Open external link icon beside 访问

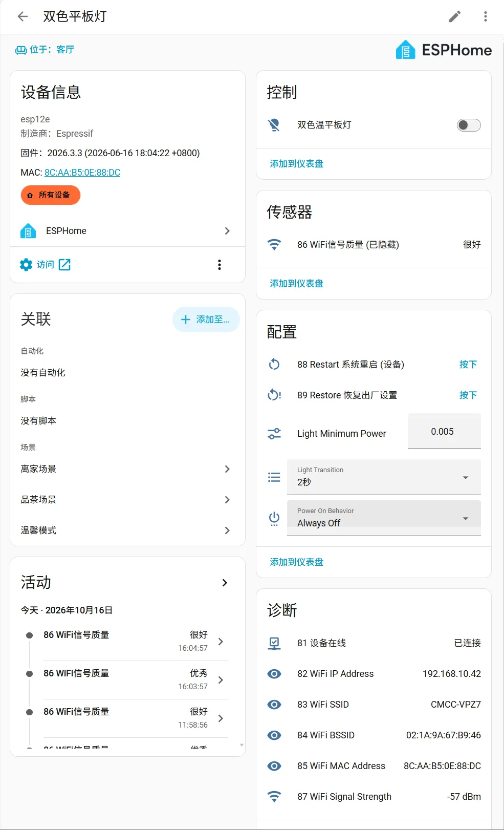(x=64, y=264)
